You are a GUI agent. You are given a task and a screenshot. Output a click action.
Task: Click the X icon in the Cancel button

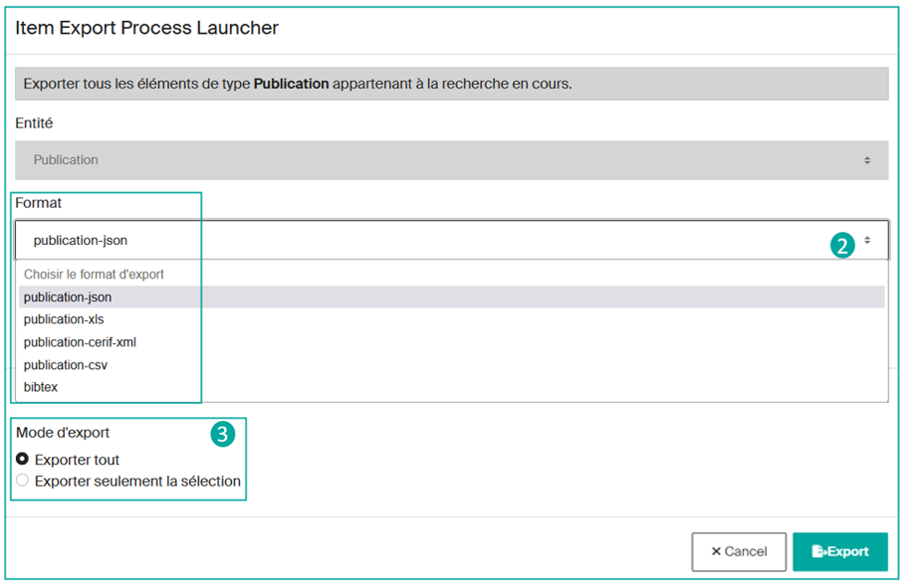(x=716, y=551)
